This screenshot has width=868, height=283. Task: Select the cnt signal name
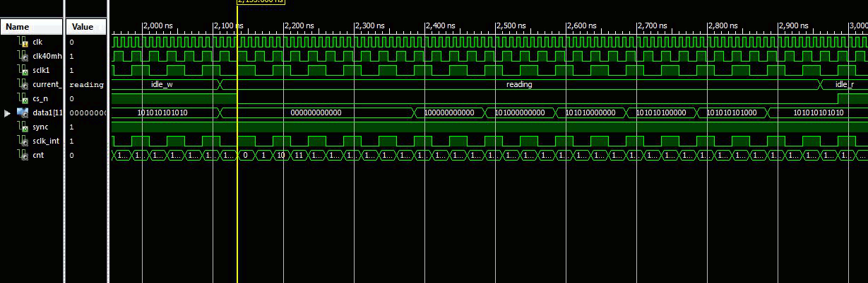[x=38, y=156]
